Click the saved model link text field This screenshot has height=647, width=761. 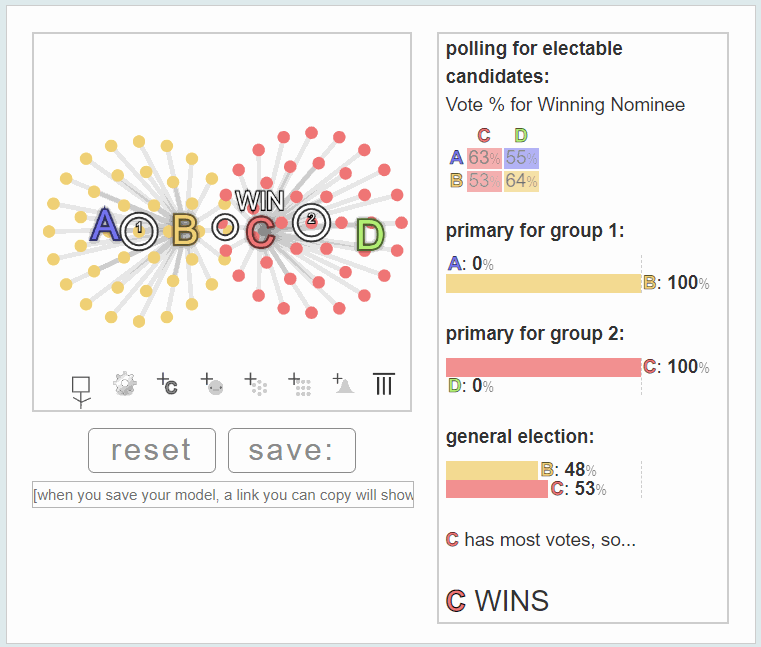point(223,495)
